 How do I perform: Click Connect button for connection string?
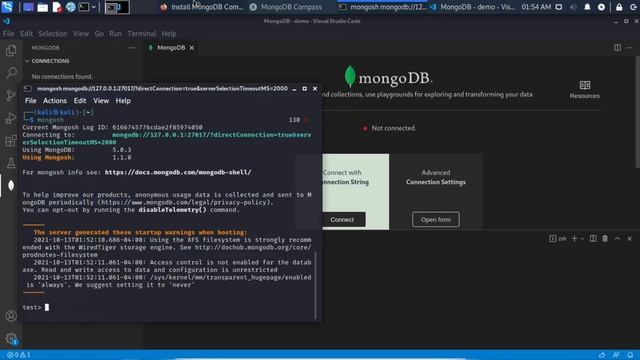click(342, 220)
